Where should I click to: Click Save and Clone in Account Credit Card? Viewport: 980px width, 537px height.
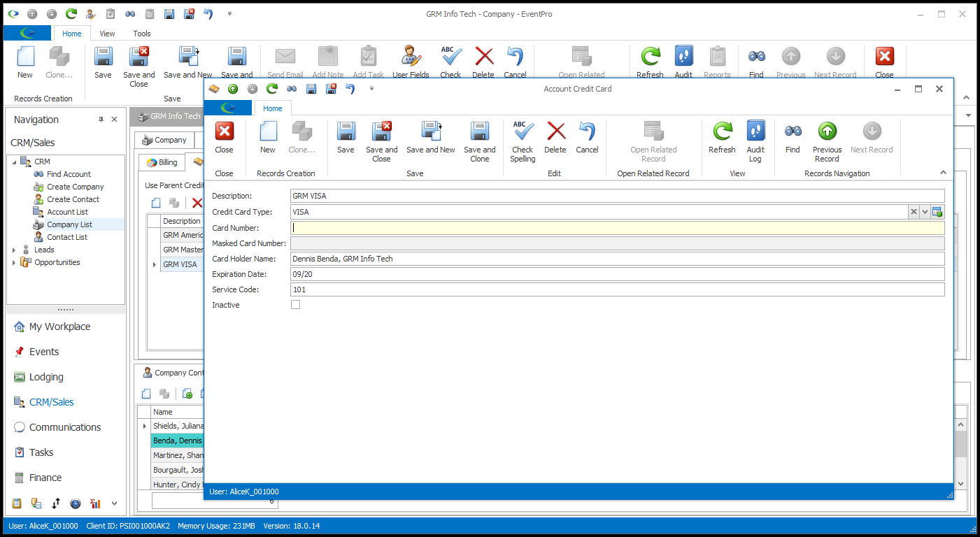pyautogui.click(x=479, y=142)
